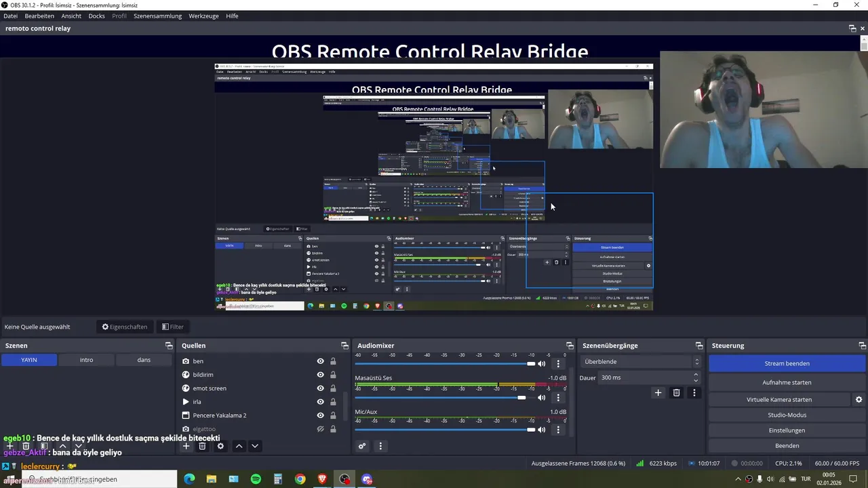Open Einstellungen from Steuerung
Image resolution: width=868 pixels, height=488 pixels.
[x=787, y=430]
